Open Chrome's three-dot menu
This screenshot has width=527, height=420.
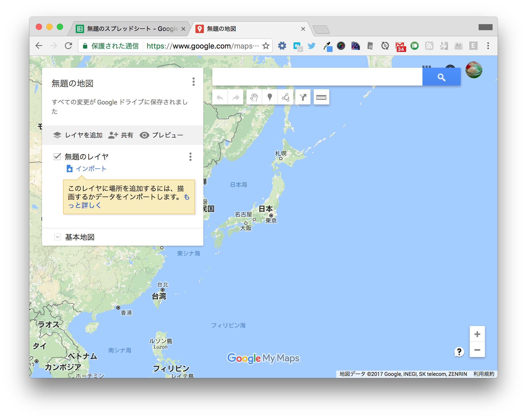[488, 46]
